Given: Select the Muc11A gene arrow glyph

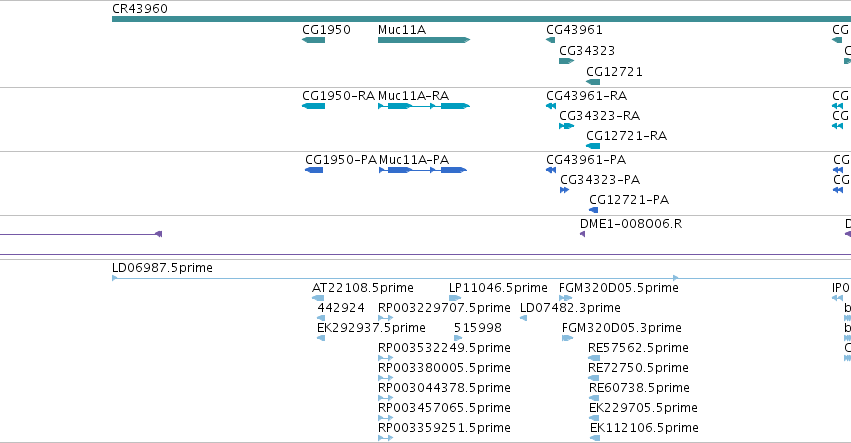Looking at the screenshot, I should (424, 40).
